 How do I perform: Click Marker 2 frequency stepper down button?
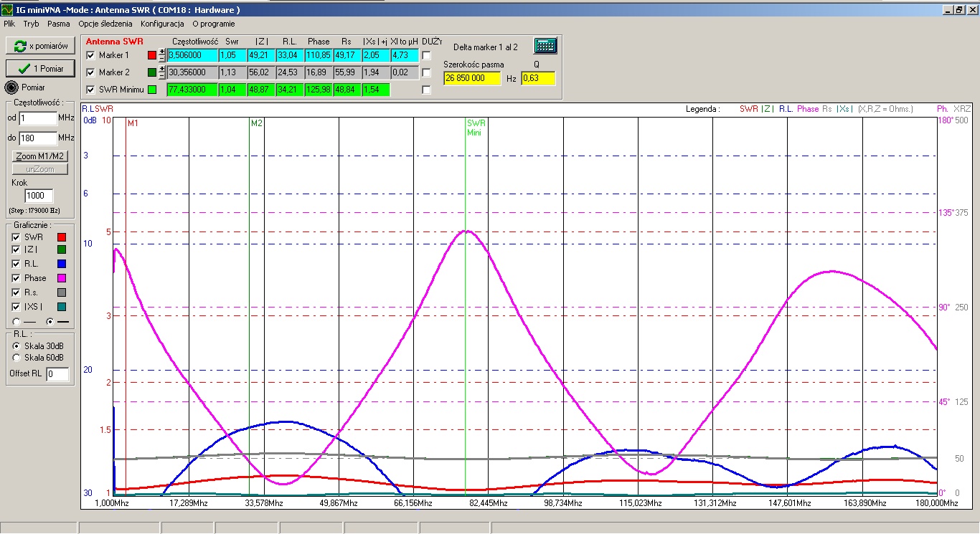(162, 75)
